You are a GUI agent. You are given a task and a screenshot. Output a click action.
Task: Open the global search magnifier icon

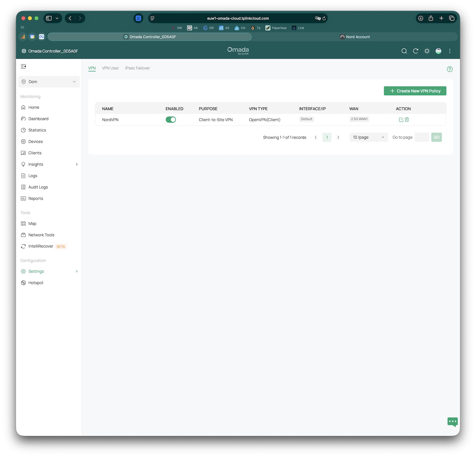404,51
